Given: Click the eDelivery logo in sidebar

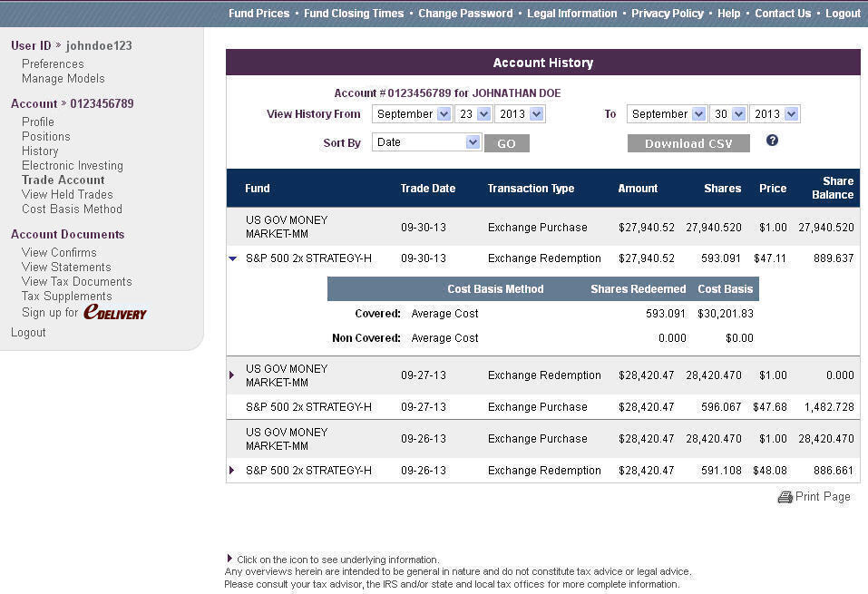Looking at the screenshot, I should tap(115, 312).
